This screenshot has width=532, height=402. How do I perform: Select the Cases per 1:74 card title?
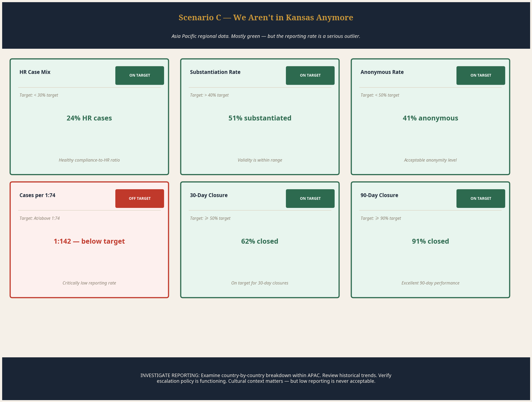(x=37, y=195)
